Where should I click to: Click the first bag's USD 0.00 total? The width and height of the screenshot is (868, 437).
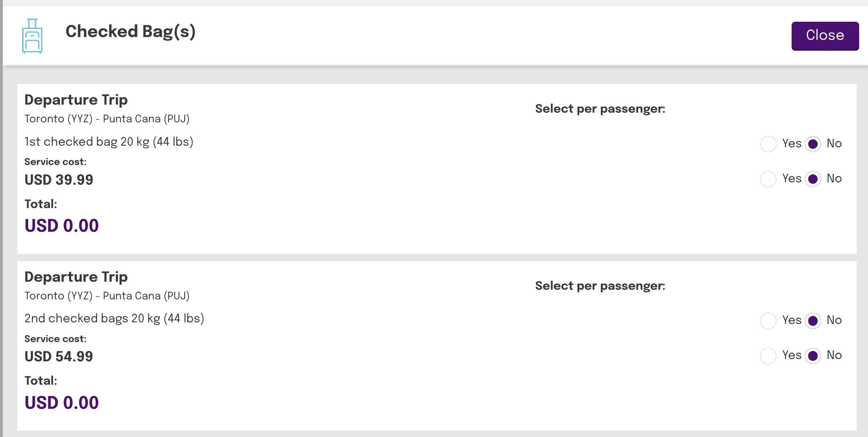[x=62, y=225]
